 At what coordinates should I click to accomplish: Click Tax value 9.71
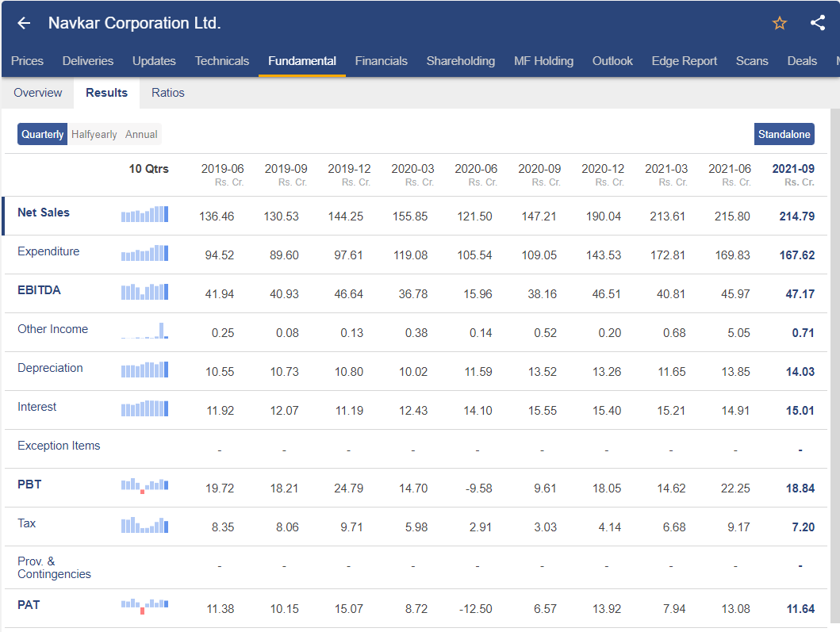click(x=351, y=527)
